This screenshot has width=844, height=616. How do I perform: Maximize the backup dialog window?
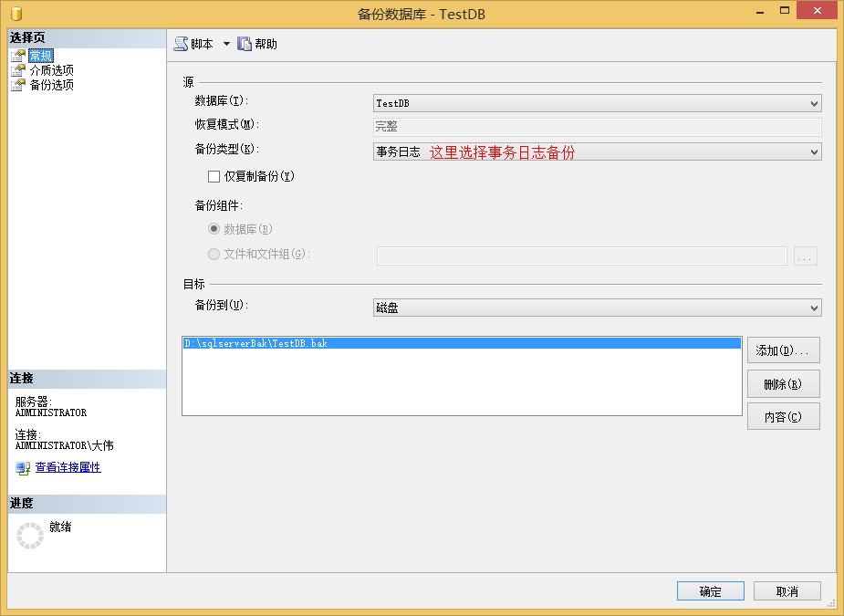pos(785,11)
